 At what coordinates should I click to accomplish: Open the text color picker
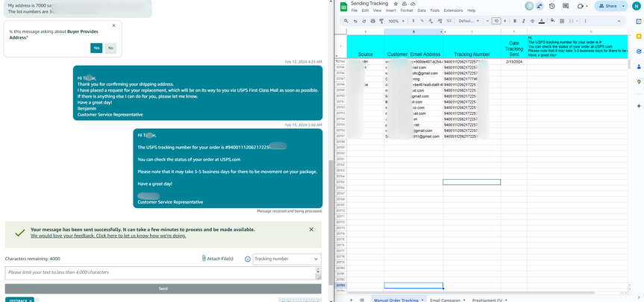[542, 21]
